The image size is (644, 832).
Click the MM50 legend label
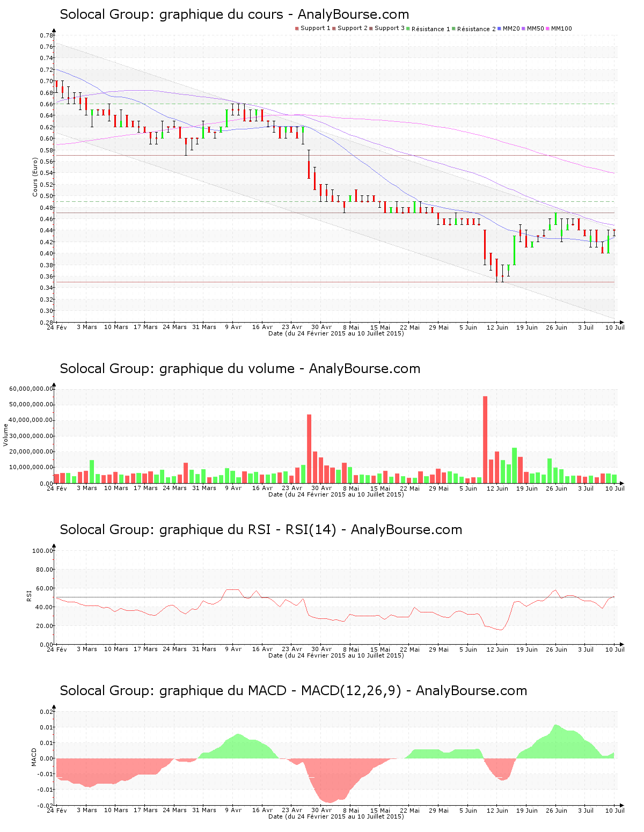535,28
